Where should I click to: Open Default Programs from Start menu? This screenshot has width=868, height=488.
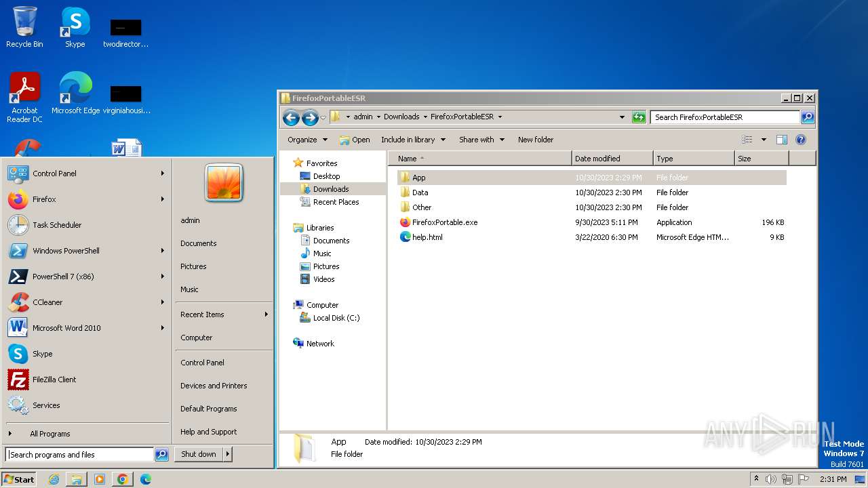coord(224,409)
